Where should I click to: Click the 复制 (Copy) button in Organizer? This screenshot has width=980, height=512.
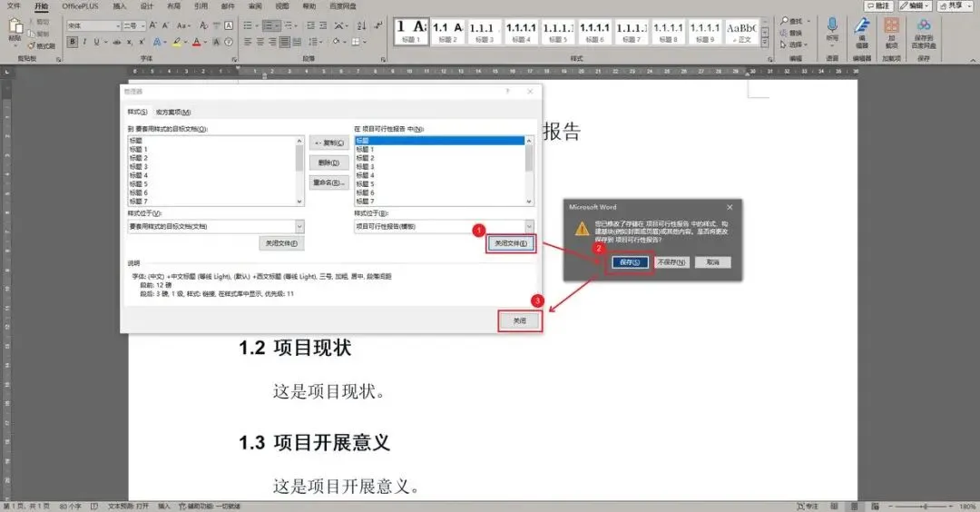[x=328, y=143]
